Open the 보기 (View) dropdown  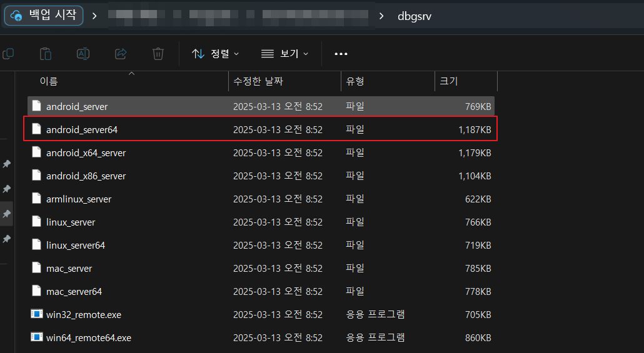(284, 54)
